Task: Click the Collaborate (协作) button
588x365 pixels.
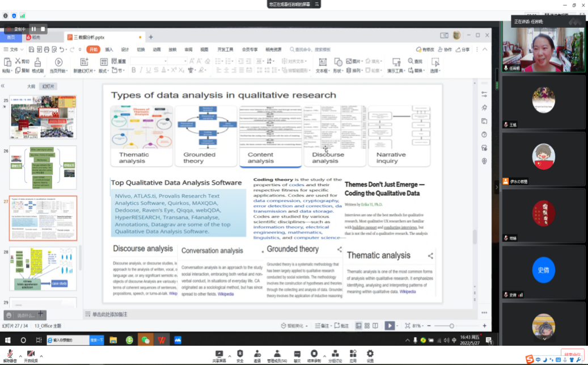Action: 445,49
